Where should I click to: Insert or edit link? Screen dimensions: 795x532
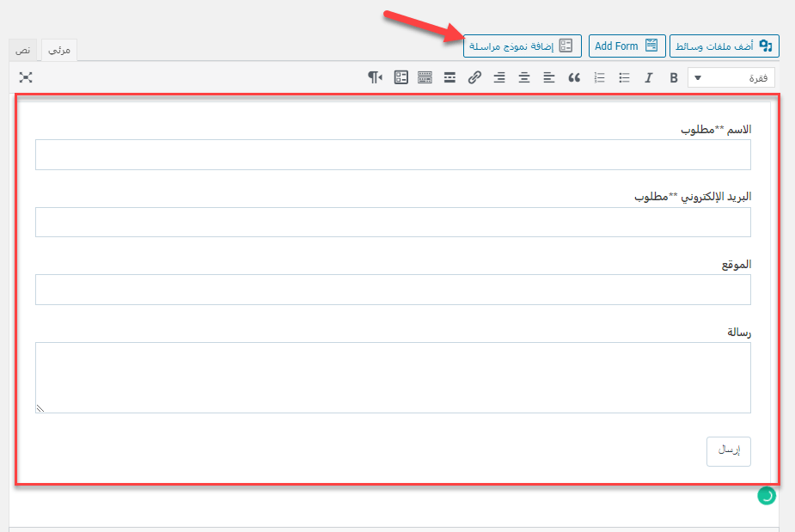(x=474, y=77)
